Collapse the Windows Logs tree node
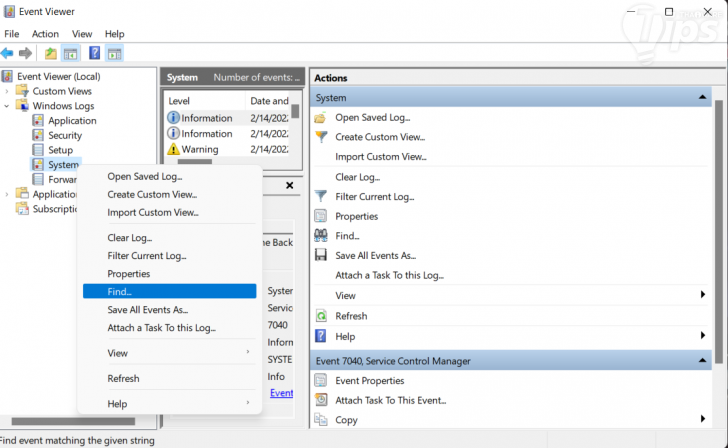 click(6, 106)
